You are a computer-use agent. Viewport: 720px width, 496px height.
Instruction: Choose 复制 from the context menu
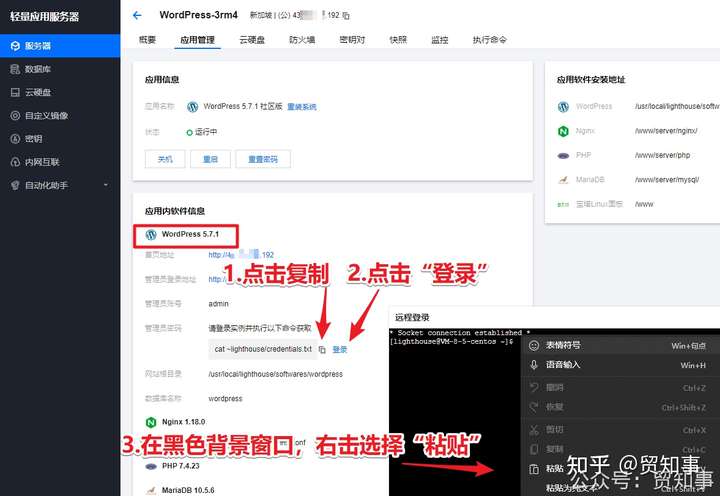click(620, 449)
